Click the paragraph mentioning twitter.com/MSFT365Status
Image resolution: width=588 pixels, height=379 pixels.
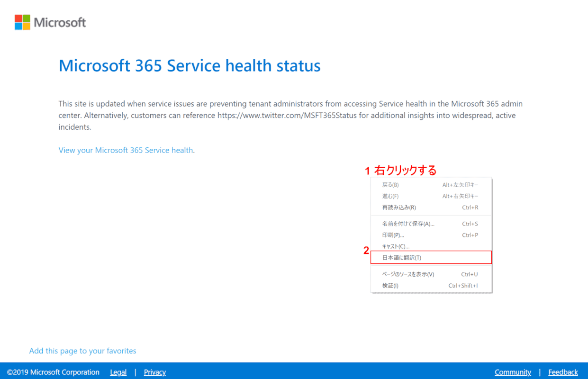(290, 115)
